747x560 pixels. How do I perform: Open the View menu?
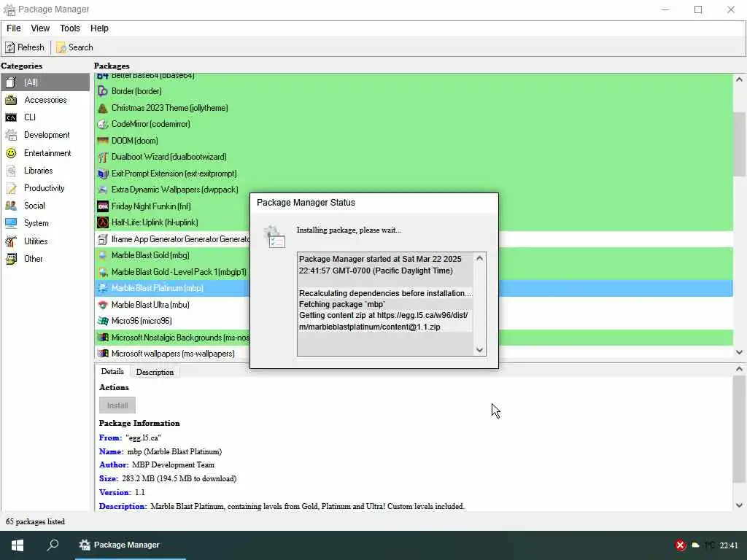click(x=40, y=28)
